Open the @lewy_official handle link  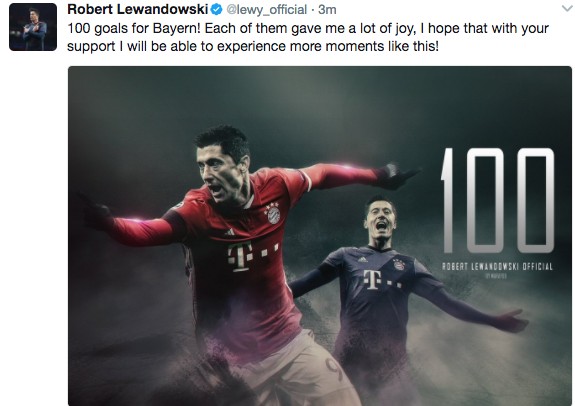tap(266, 10)
